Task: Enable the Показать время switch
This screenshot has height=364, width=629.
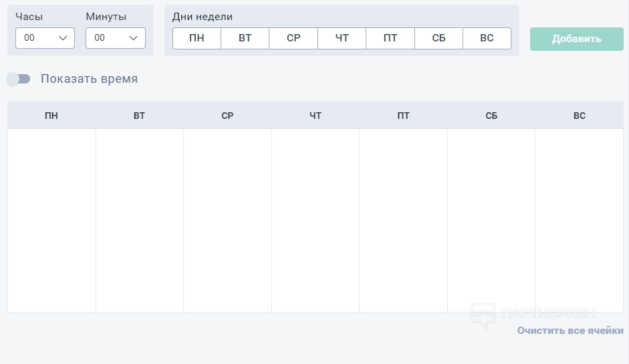Action: pyautogui.click(x=19, y=79)
